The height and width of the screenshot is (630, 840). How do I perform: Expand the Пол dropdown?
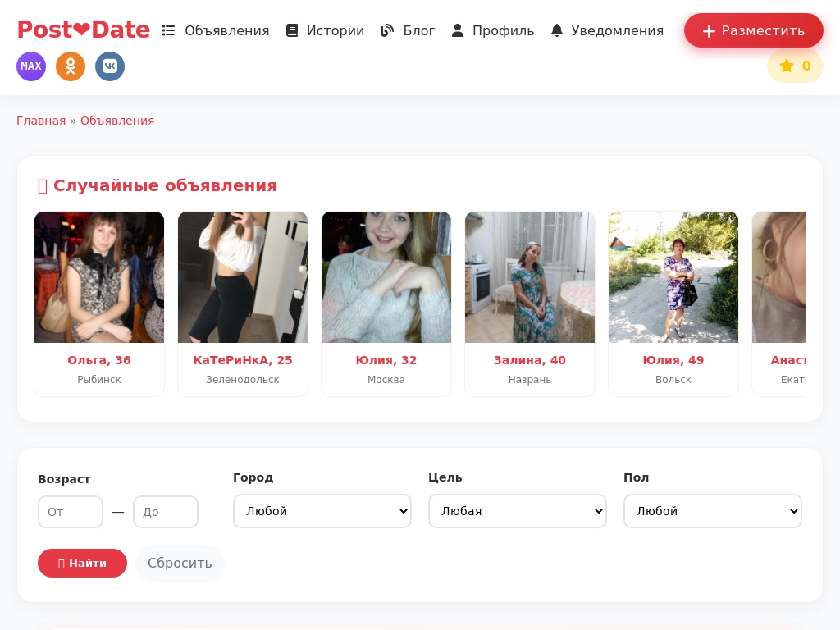pos(713,511)
